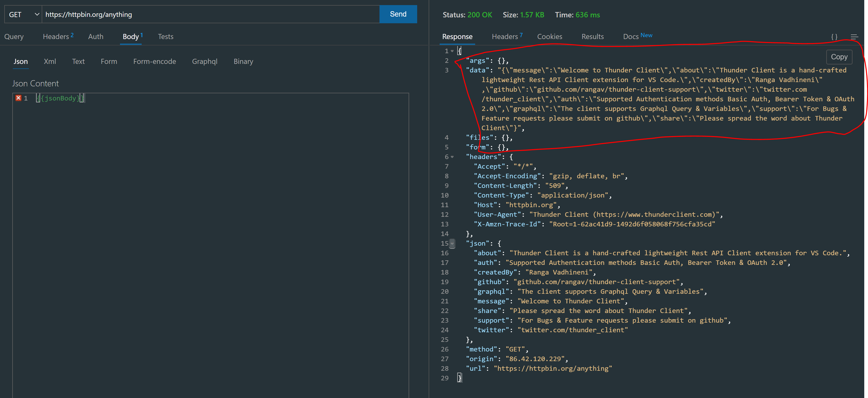Select the Graphql body tab
This screenshot has height=398, width=868.
(x=204, y=61)
